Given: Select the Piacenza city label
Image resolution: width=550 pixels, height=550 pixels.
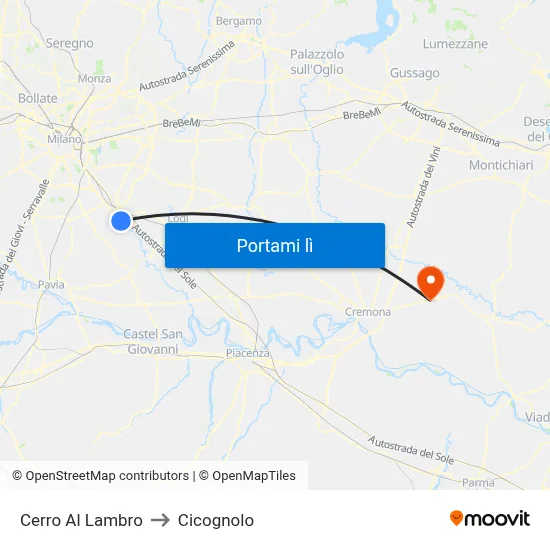Looking at the screenshot, I should pyautogui.click(x=248, y=353).
